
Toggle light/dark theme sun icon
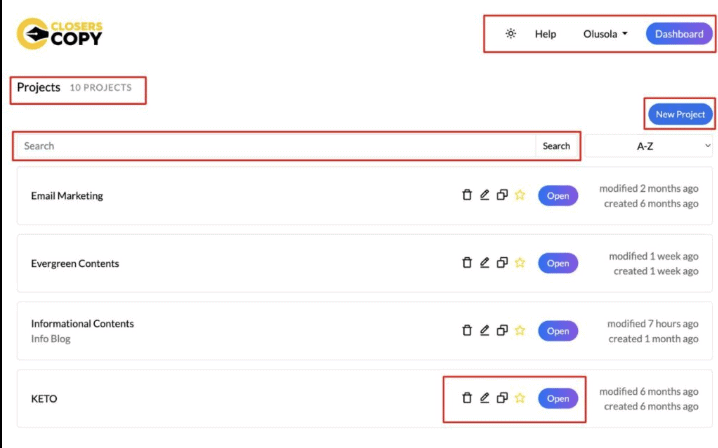tap(511, 34)
